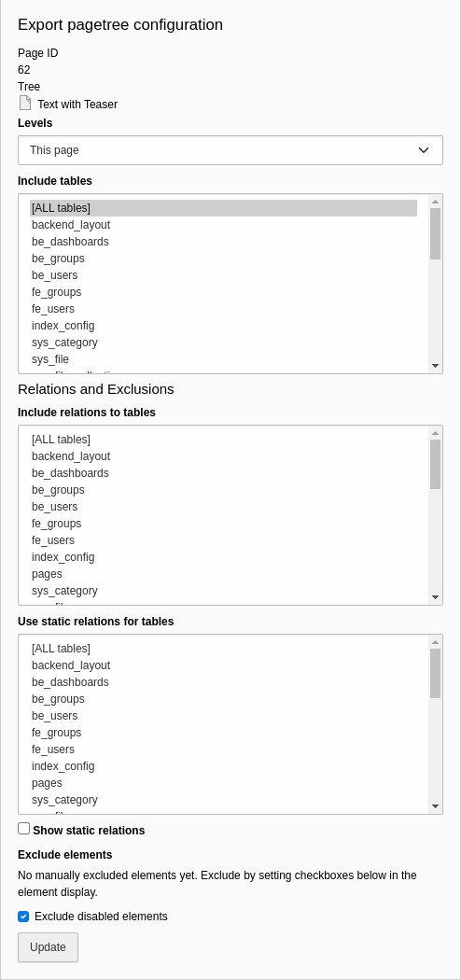Click scroll-down arrow of static relations list
The height and width of the screenshot is (980, 461).
[x=436, y=807]
